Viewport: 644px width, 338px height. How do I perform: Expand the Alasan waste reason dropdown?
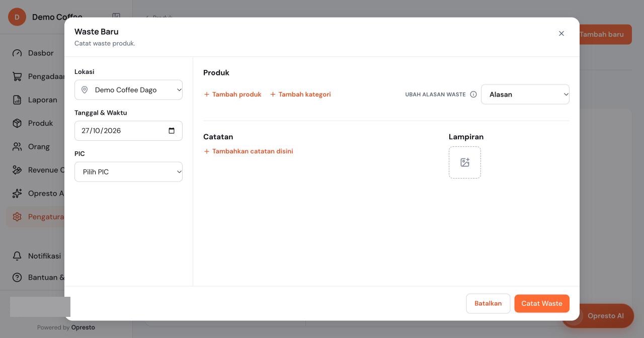point(525,95)
